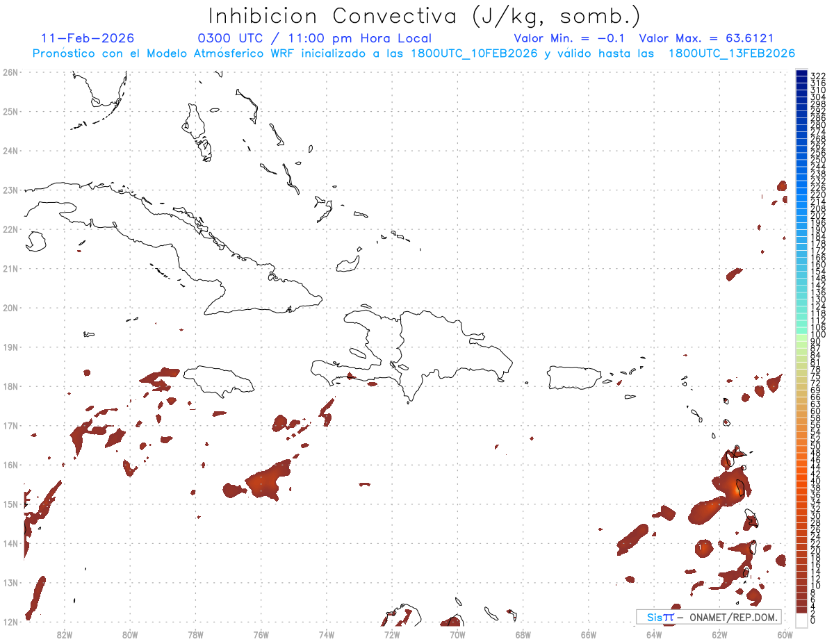The width and height of the screenshot is (834, 644).
Task: Click the 15N latitude label
Action: (x=10, y=504)
